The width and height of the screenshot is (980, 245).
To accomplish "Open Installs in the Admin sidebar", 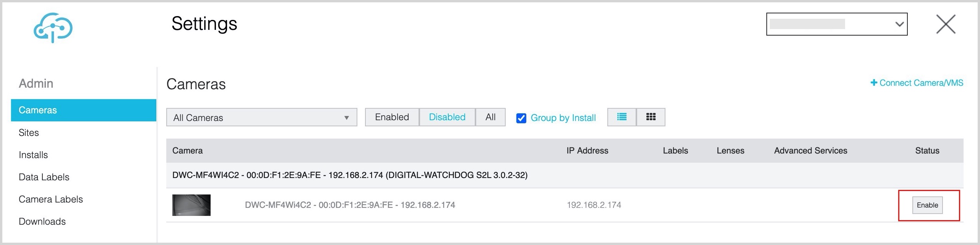I will [x=33, y=155].
